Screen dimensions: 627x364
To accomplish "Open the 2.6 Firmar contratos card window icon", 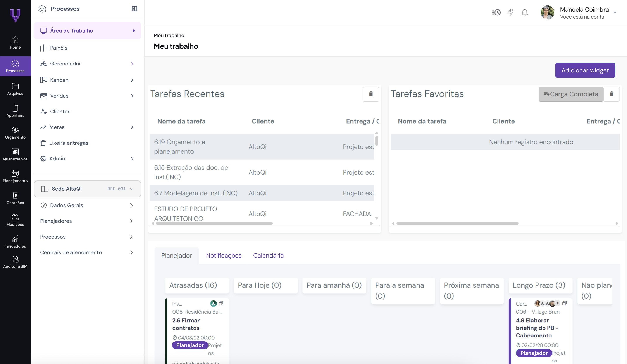I will [221, 303].
